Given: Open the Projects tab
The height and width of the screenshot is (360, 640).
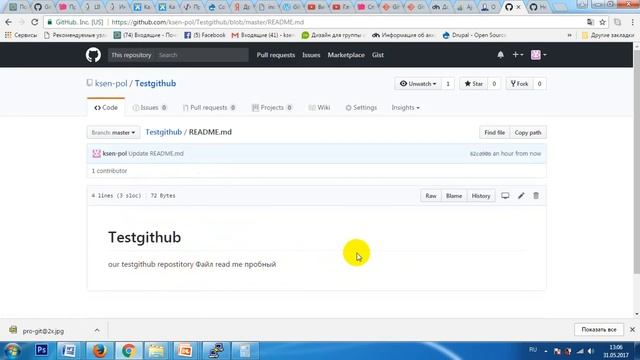Looking at the screenshot, I should pos(272,108).
